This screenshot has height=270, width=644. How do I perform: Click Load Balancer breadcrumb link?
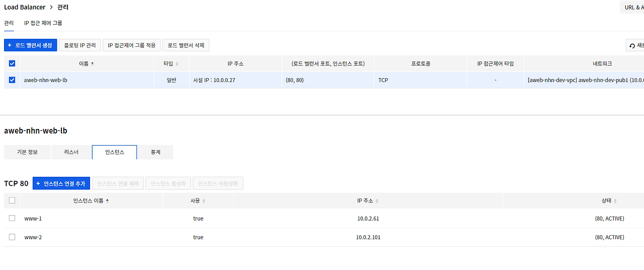[x=25, y=7]
